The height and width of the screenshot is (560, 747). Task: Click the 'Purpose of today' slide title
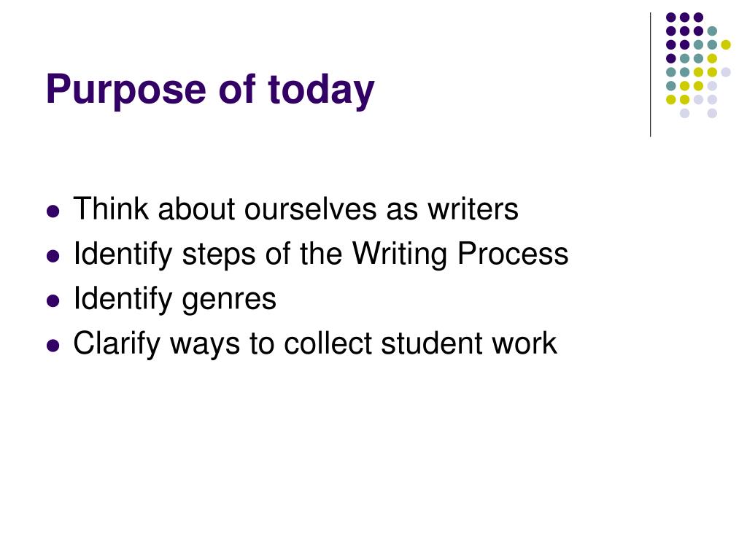(x=210, y=90)
